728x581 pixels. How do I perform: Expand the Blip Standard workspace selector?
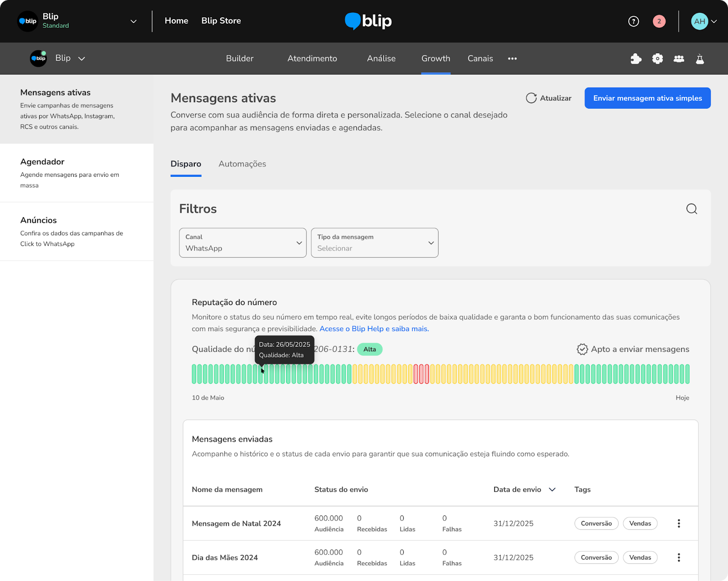pyautogui.click(x=77, y=21)
